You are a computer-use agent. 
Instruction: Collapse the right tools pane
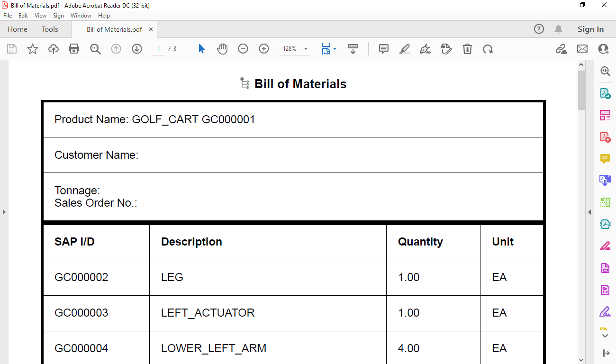click(x=589, y=212)
